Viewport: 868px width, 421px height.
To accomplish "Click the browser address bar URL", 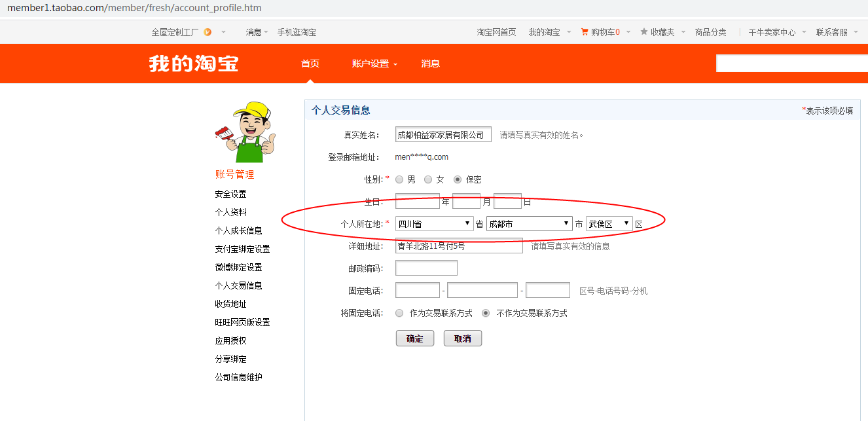I will (134, 9).
